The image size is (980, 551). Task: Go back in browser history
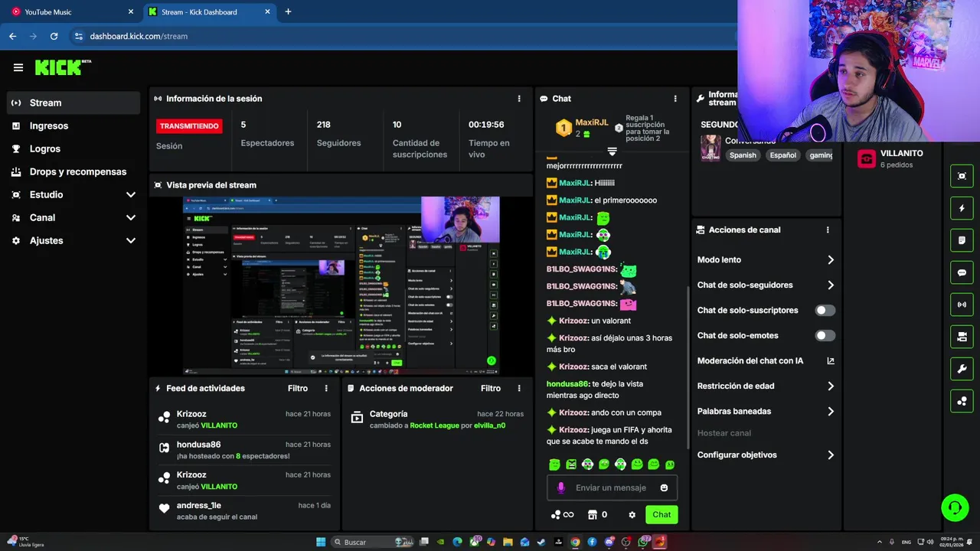pos(12,36)
